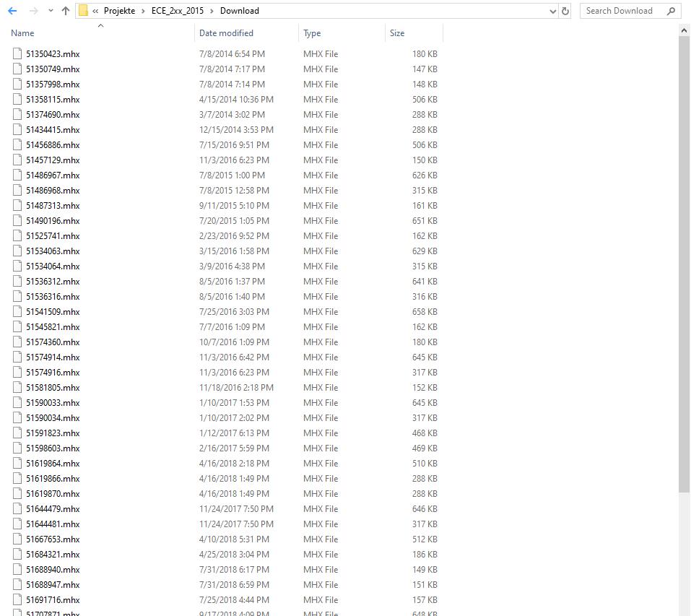
Task: Select file icon of 51486968.mhx
Action: [17, 191]
